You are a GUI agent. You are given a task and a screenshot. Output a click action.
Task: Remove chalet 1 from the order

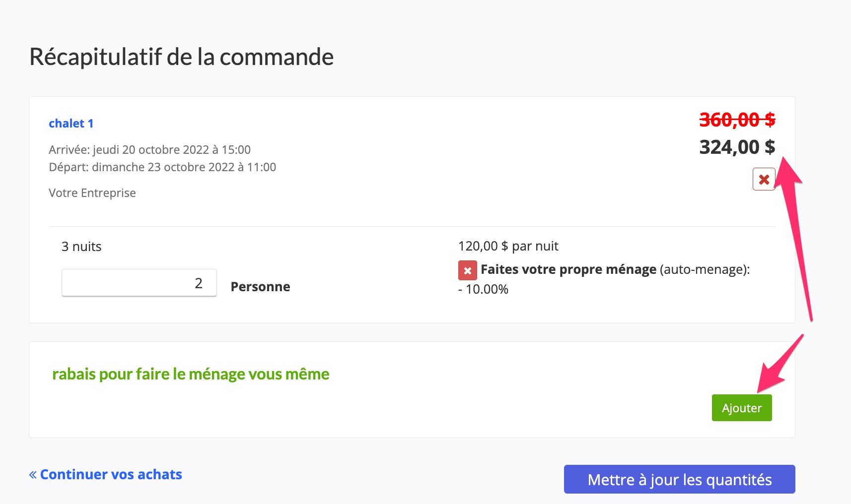point(764,179)
